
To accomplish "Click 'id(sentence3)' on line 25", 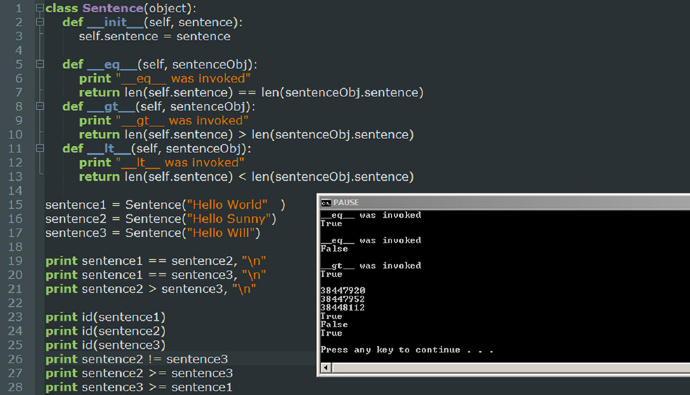I will pos(124,345).
